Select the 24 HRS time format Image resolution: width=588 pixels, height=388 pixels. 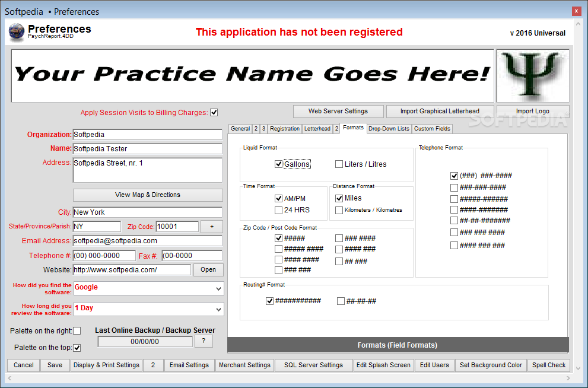point(279,210)
